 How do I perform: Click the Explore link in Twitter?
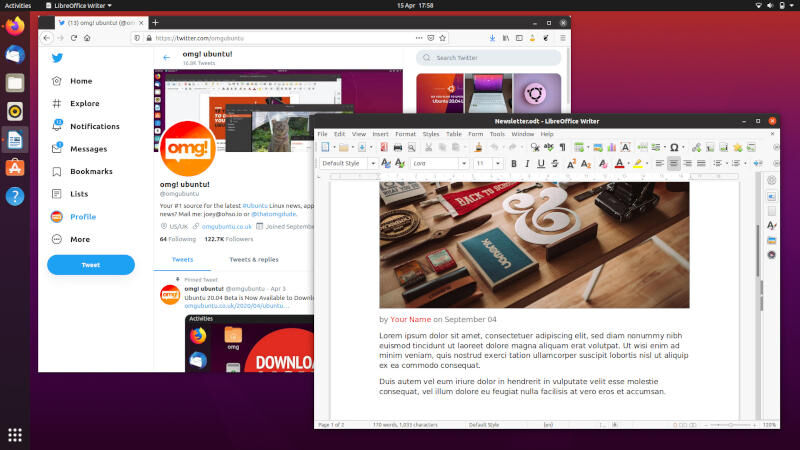(x=76, y=104)
